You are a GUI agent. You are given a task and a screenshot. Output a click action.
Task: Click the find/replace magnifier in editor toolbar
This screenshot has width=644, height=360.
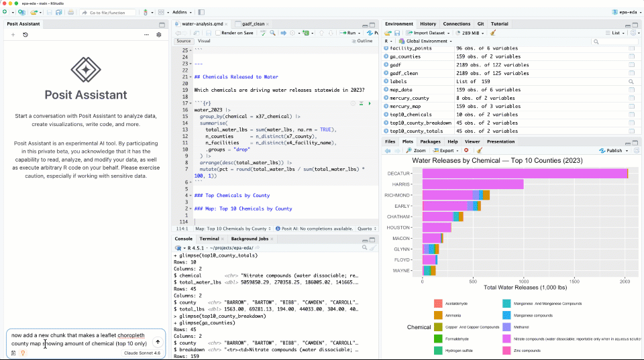tap(273, 33)
